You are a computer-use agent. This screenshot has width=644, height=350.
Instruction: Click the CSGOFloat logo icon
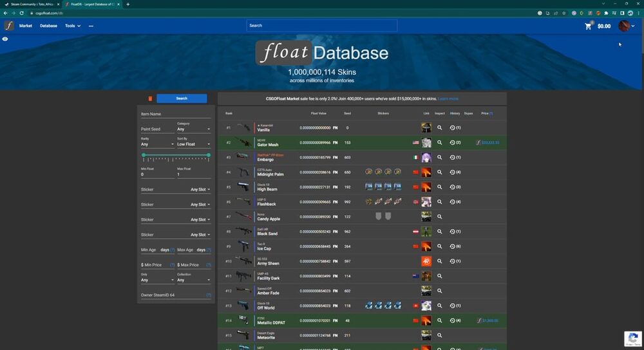click(9, 26)
